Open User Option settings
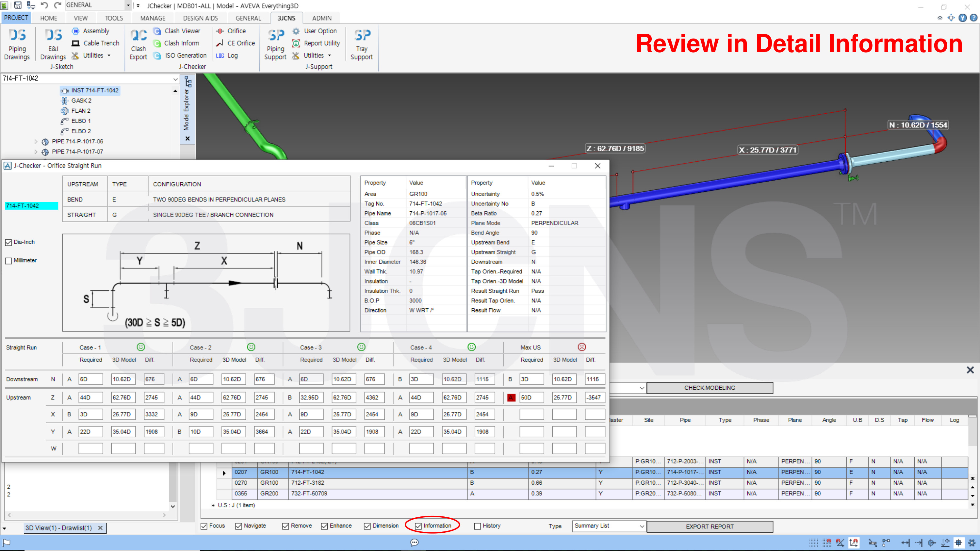The width and height of the screenshot is (980, 551). pos(314,31)
